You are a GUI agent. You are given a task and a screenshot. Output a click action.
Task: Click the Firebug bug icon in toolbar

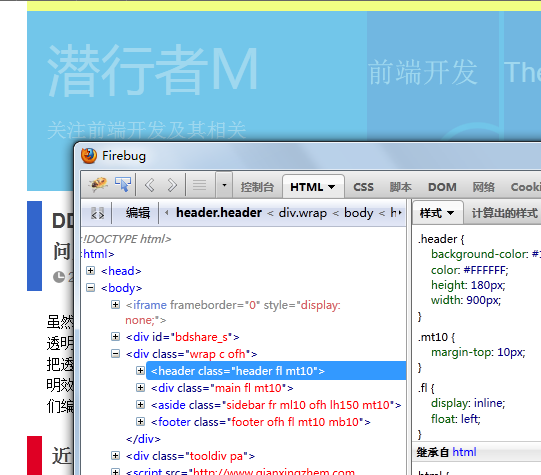click(x=99, y=185)
